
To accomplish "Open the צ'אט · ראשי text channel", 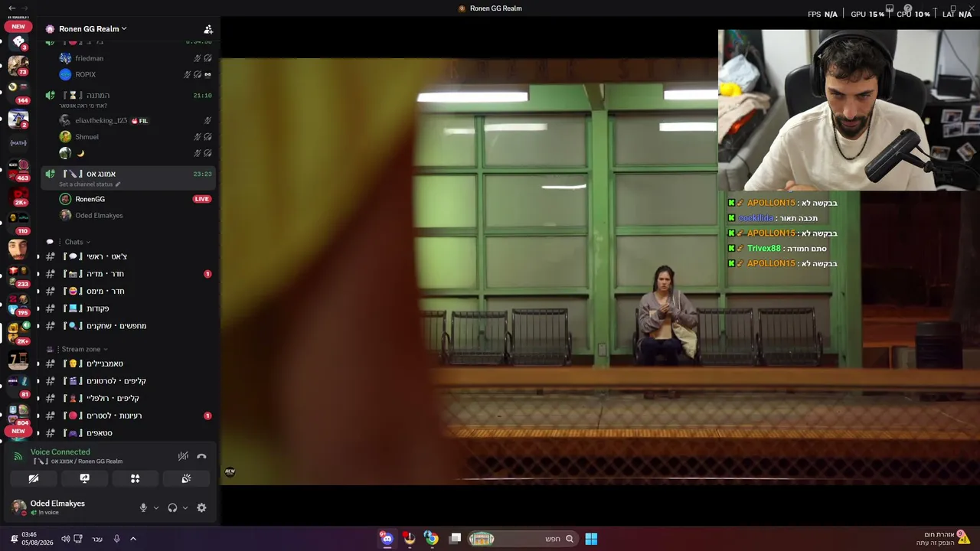I will tap(128, 256).
